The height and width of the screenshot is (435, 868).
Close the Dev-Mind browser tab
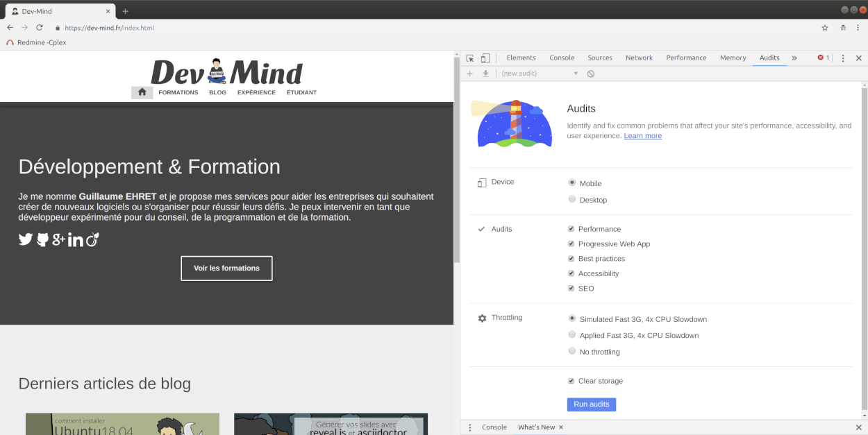pyautogui.click(x=106, y=11)
